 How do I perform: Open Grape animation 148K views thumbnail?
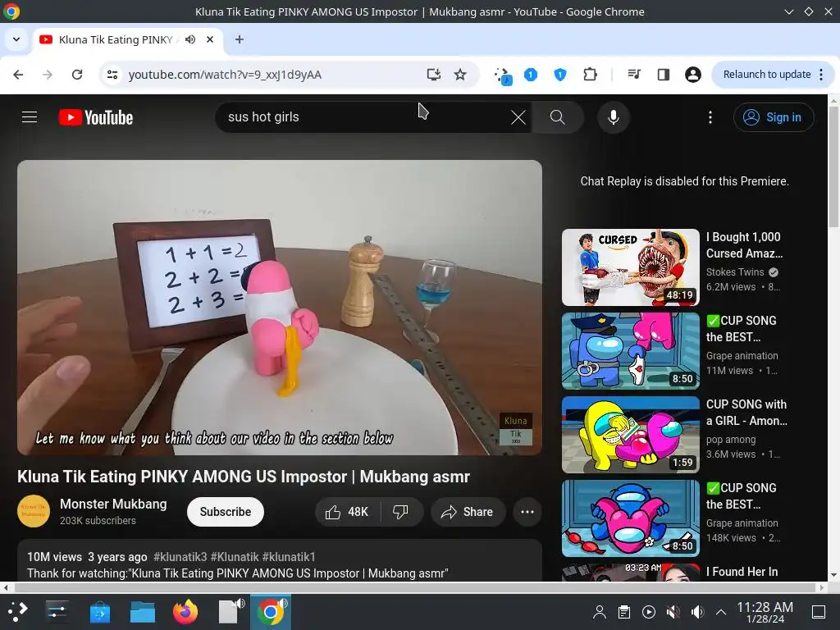pyautogui.click(x=631, y=518)
